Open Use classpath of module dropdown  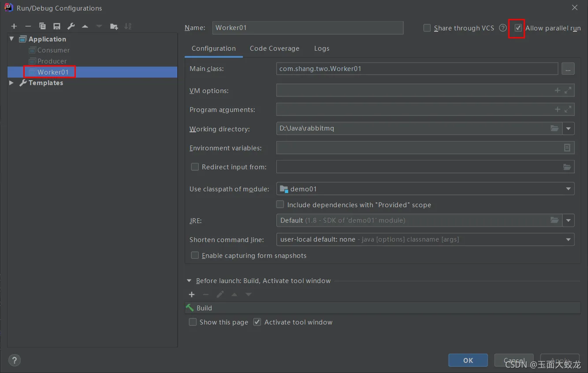(569, 189)
